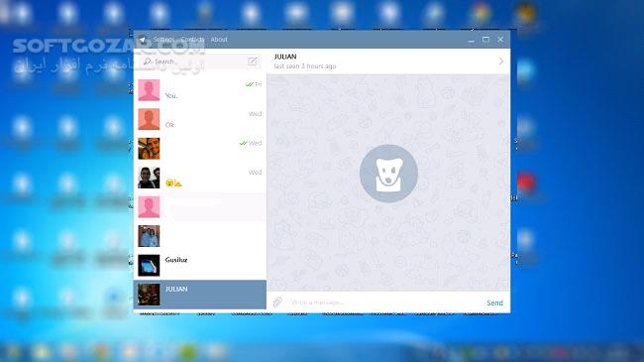Click the search magnifier icon
This screenshot has height=362, width=644.
(147, 61)
